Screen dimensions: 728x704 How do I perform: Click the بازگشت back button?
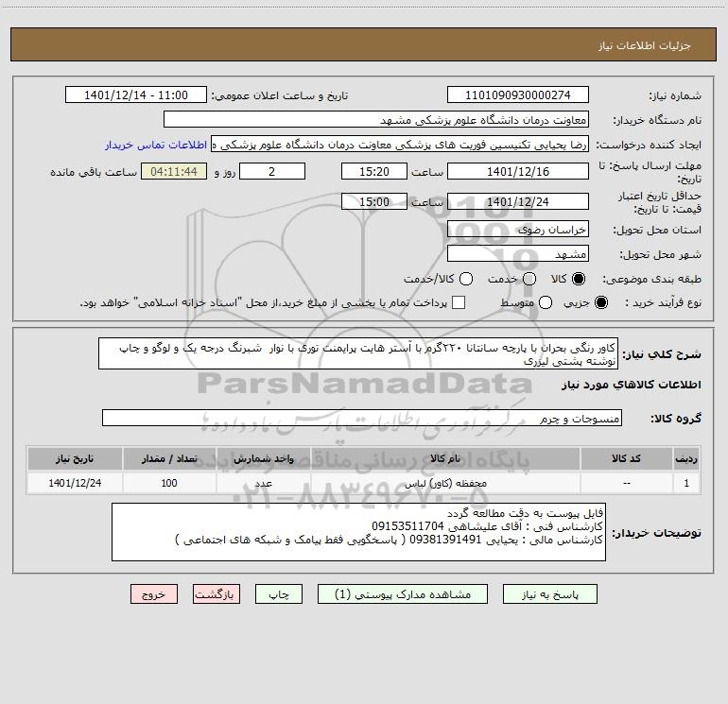pyautogui.click(x=217, y=594)
